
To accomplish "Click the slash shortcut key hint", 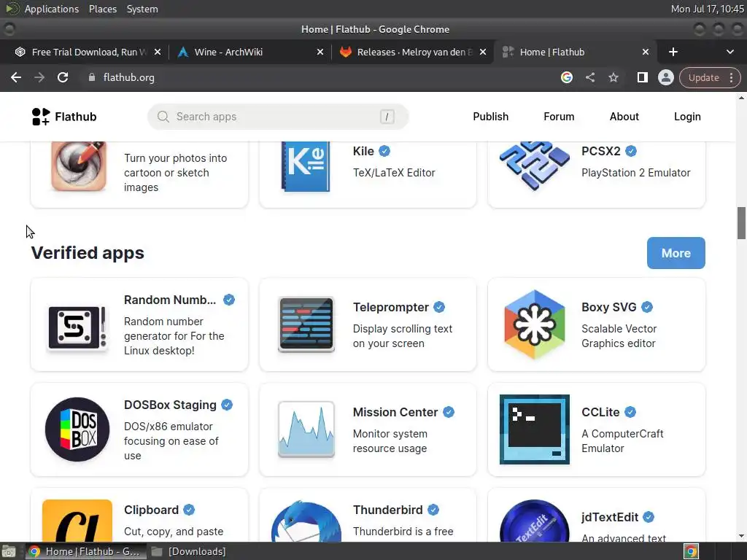I will coord(387,117).
